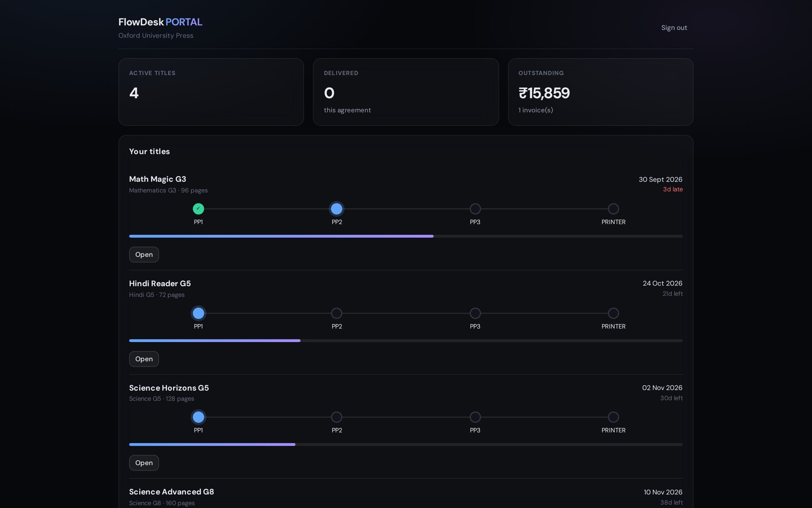Click 'Science G5 · 128 pages' subtitle
This screenshot has width=812, height=508.
[x=162, y=399]
